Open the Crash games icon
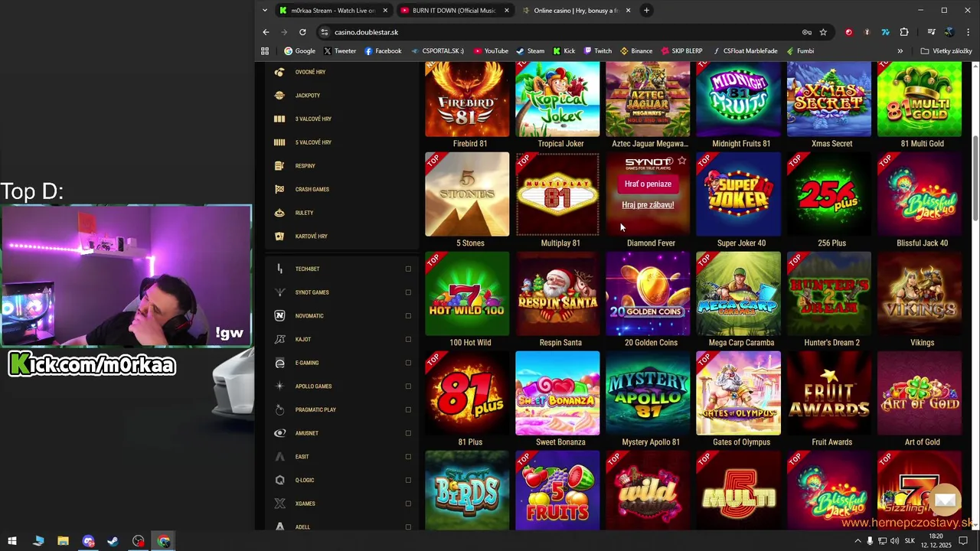Image resolution: width=980 pixels, height=551 pixels. pos(279,189)
